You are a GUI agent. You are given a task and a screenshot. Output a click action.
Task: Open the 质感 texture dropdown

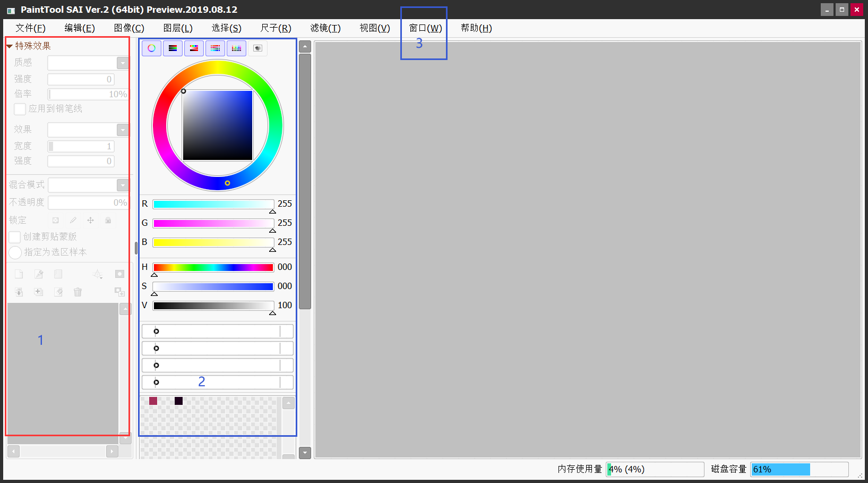123,63
